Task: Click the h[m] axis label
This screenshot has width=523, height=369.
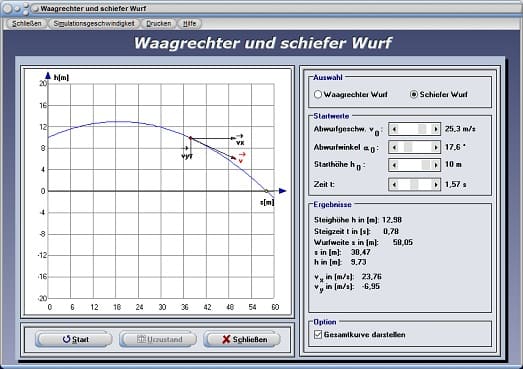Action: click(61, 77)
